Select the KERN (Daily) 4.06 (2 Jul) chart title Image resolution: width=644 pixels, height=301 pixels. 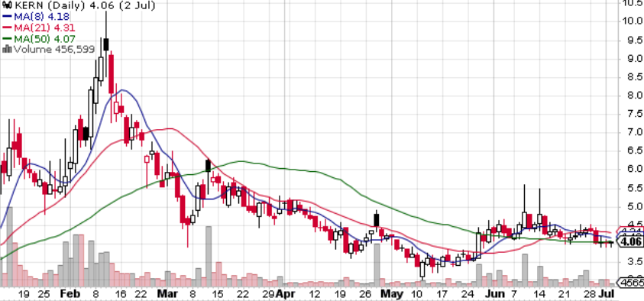86,6
